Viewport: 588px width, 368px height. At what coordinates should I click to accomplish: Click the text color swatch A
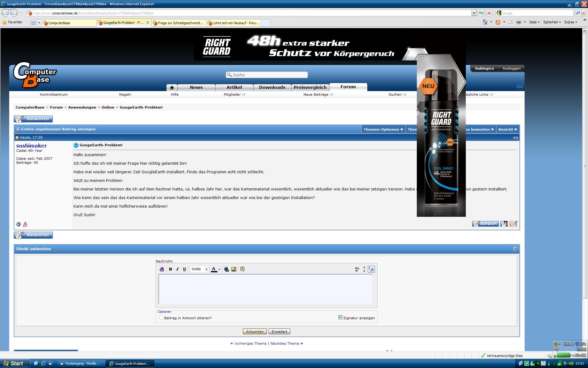point(214,269)
